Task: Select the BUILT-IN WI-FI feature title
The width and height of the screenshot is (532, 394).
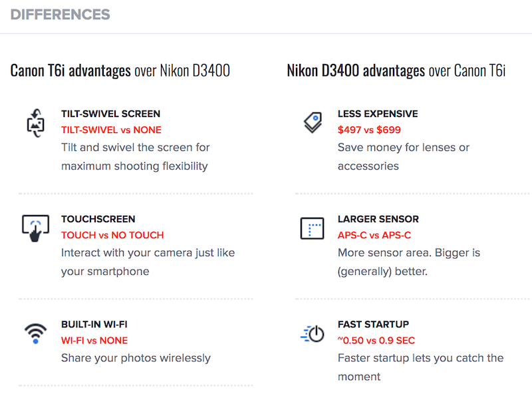Action: coord(94,324)
